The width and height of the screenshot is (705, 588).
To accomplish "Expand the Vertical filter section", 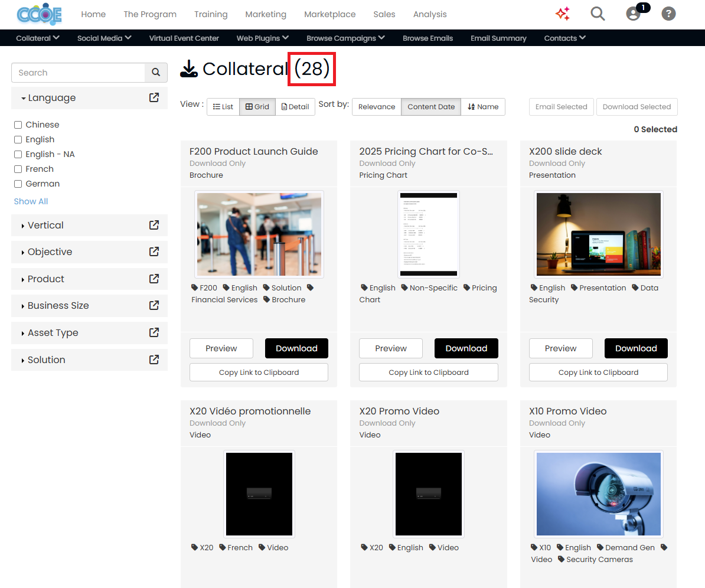I will [43, 225].
